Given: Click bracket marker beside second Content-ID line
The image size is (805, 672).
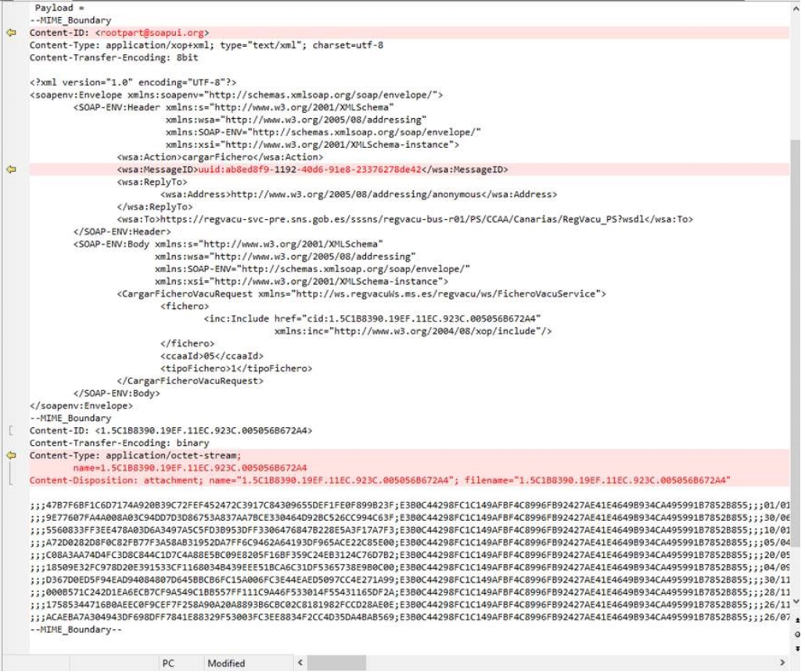Looking at the screenshot, I should [x=10, y=430].
